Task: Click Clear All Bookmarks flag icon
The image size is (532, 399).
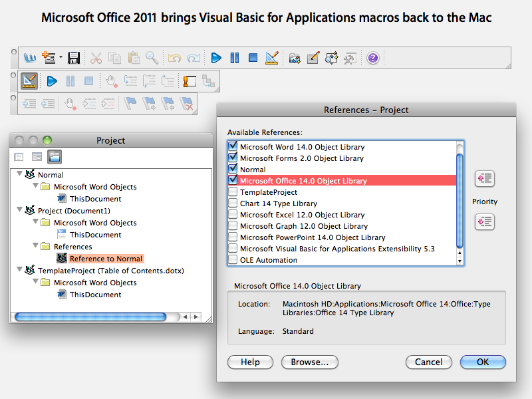Action: click(x=187, y=103)
